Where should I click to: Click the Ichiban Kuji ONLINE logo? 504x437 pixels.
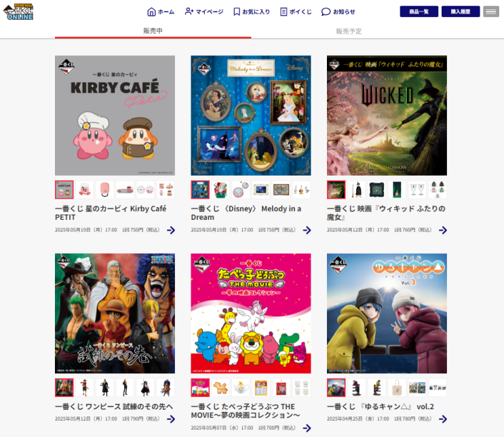tap(18, 12)
